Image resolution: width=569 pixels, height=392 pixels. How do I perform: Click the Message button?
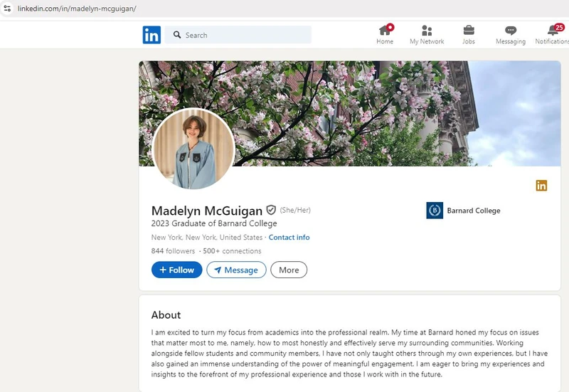[x=236, y=270]
